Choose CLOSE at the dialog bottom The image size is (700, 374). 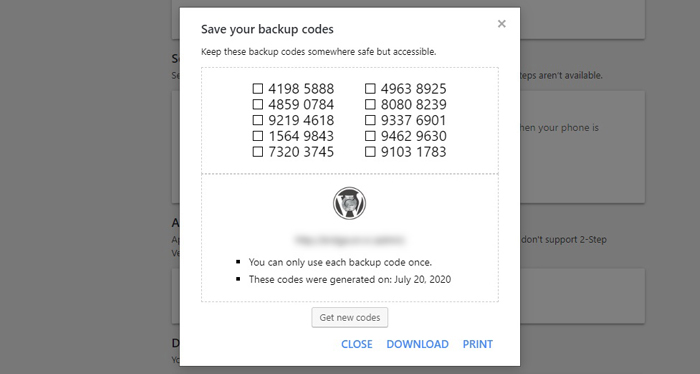click(x=357, y=344)
